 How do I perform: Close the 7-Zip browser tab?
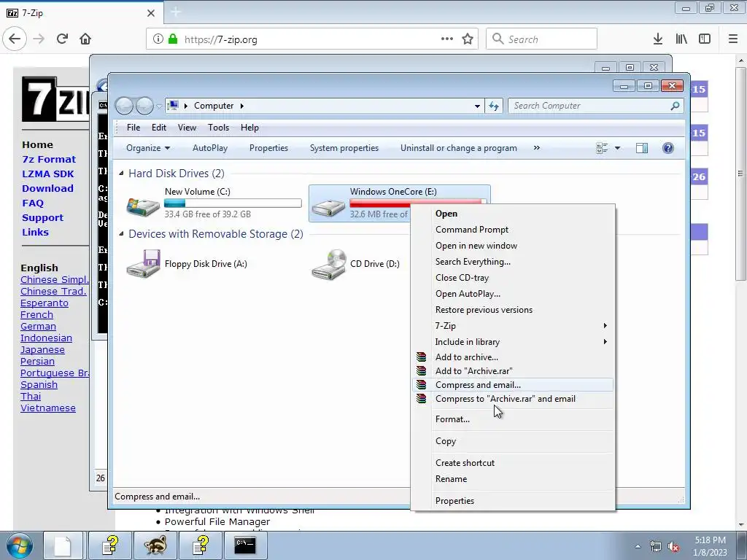tap(151, 13)
